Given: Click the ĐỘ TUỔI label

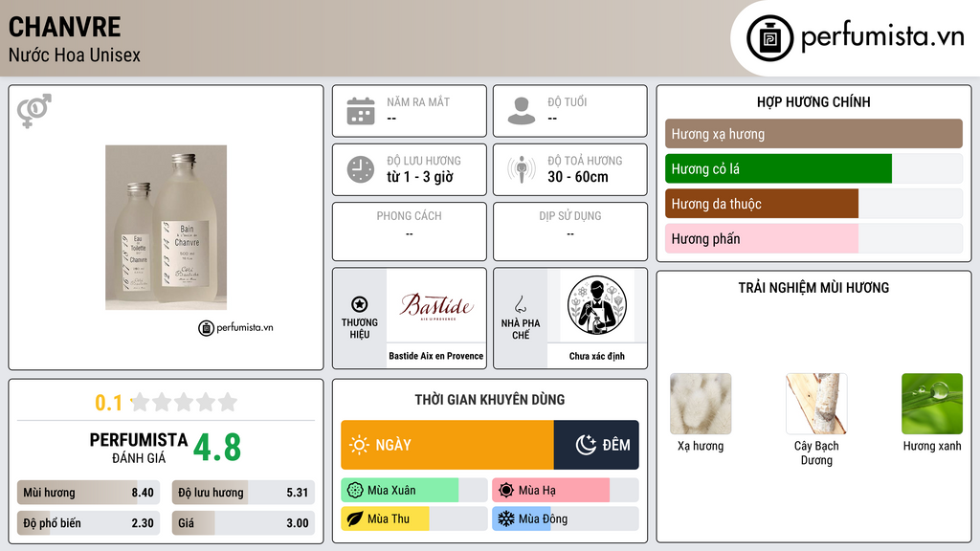Looking at the screenshot, I should 568,101.
